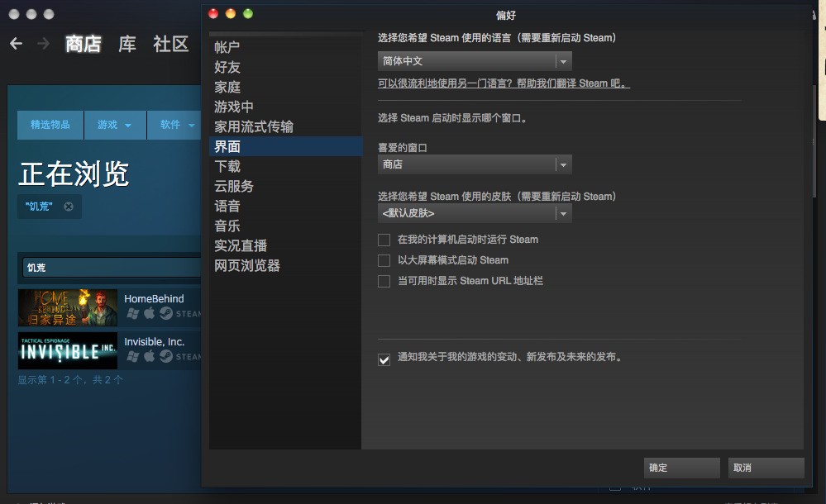Open the 帐户 preferences section
The width and height of the screenshot is (826, 504).
point(285,47)
